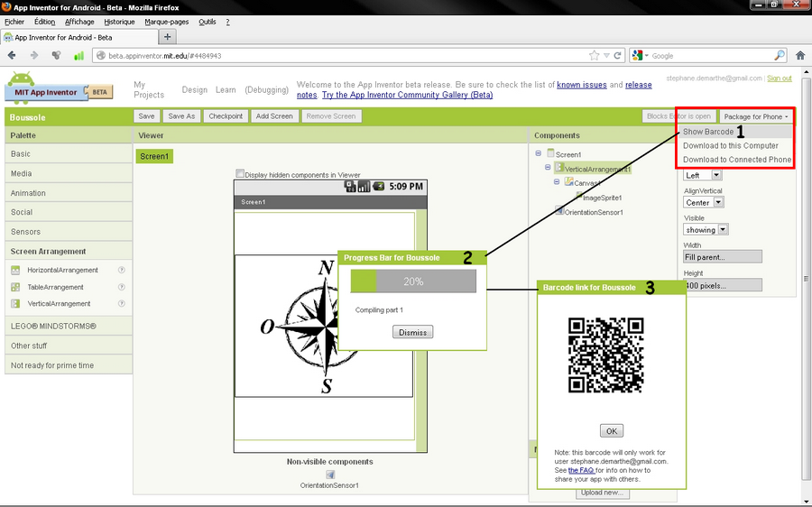This screenshot has width=812, height=507.
Task: Open the Historique menu
Action: [119, 22]
